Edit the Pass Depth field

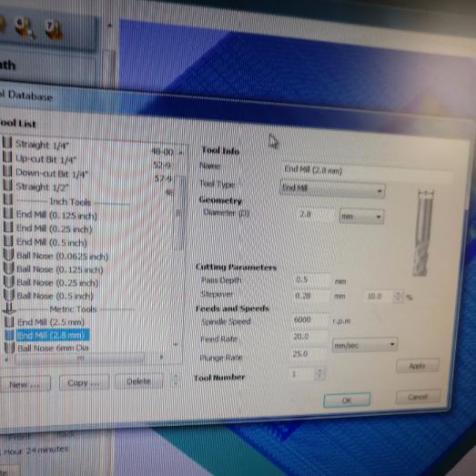tap(311, 280)
